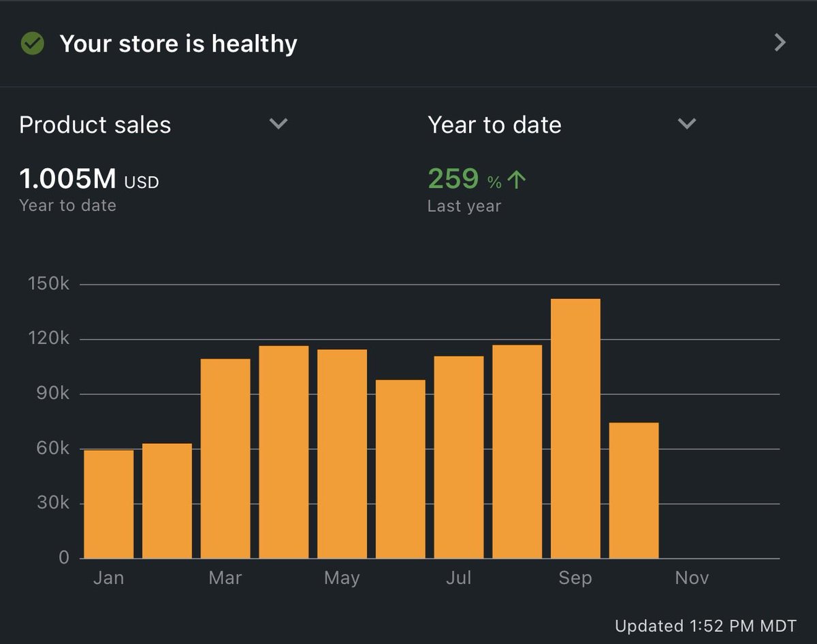Click the green store health checkmark icon
The image size is (817, 644).
32,44
